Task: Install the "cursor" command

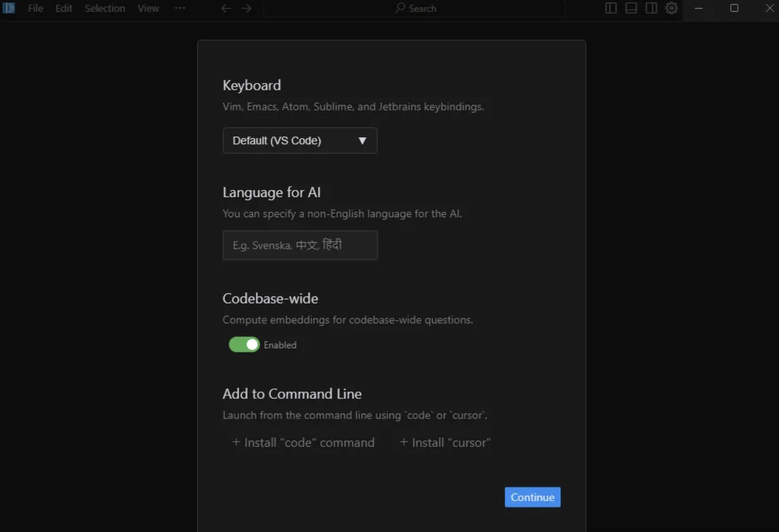Action: 445,442
